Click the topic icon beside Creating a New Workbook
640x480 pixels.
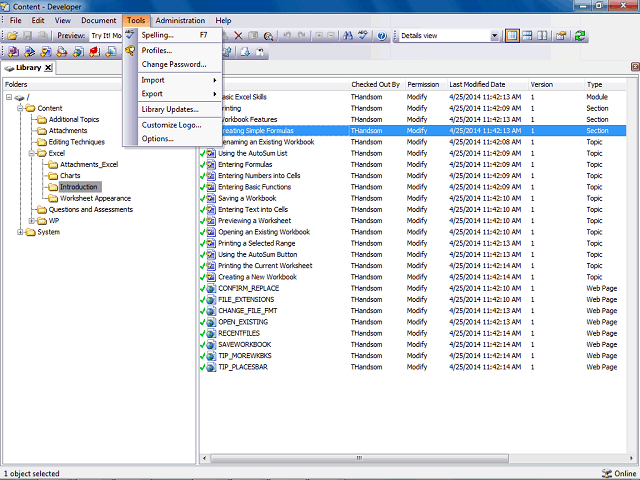click(211, 277)
